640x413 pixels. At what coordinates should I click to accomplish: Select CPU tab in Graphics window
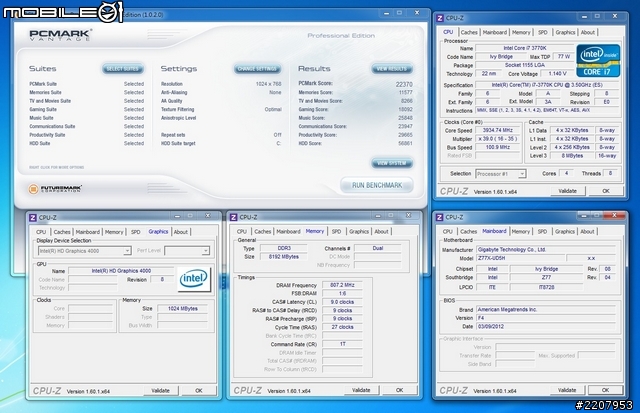click(41, 232)
